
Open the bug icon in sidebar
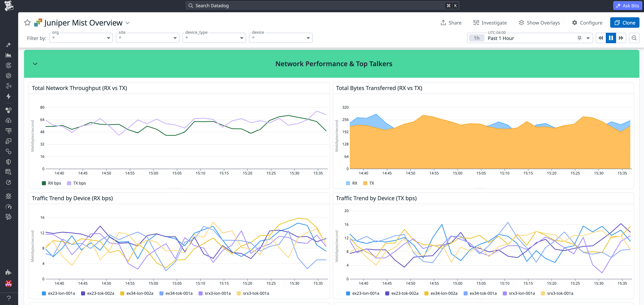coord(9,196)
